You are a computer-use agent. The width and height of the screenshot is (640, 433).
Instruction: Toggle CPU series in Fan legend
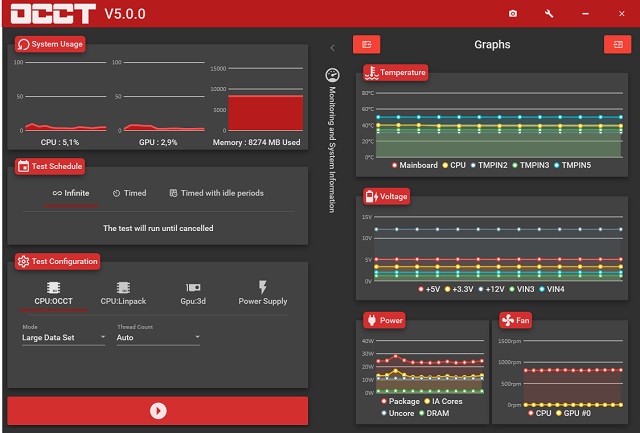point(540,413)
